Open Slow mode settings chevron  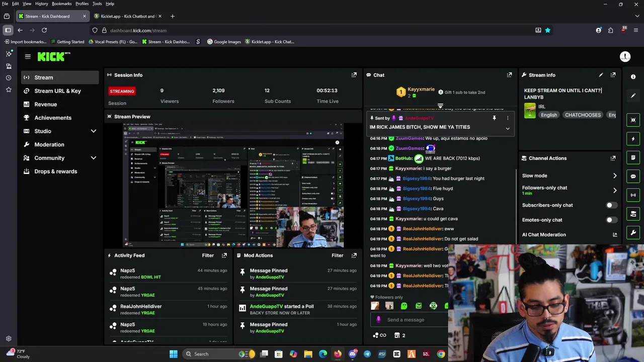click(615, 176)
